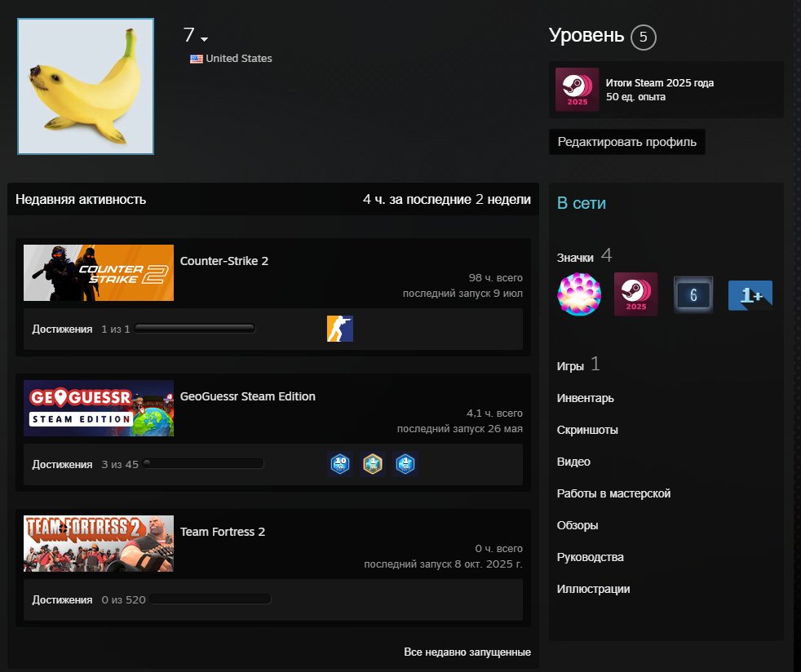Image resolution: width=801 pixels, height=672 pixels.
Task: Click Counter-Strike 2 achievements progress bar
Action: [x=195, y=329]
